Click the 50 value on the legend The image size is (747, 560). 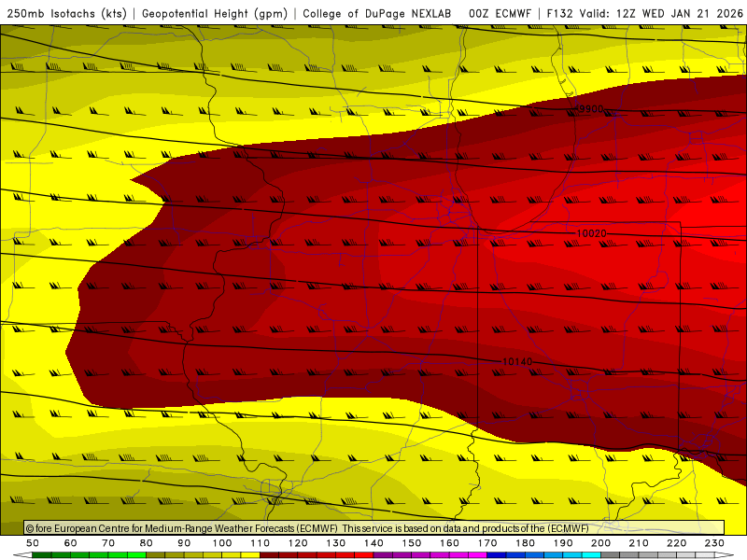click(x=33, y=543)
